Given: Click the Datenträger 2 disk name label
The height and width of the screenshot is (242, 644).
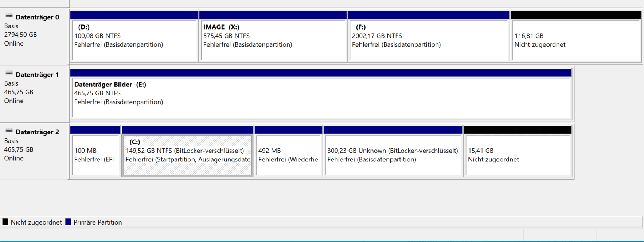Looking at the screenshot, I should pyautogui.click(x=37, y=132).
